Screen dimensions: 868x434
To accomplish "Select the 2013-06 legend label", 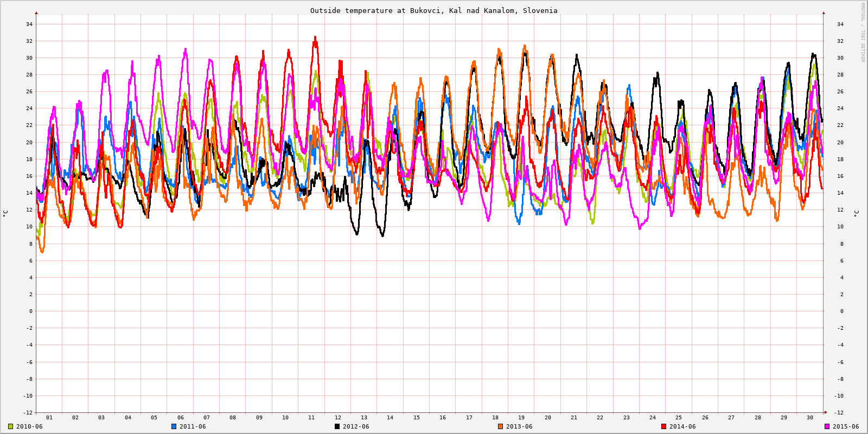I will [519, 426].
